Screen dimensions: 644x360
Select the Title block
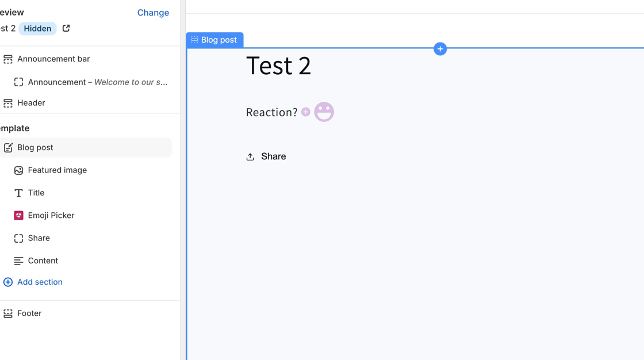[x=36, y=193]
